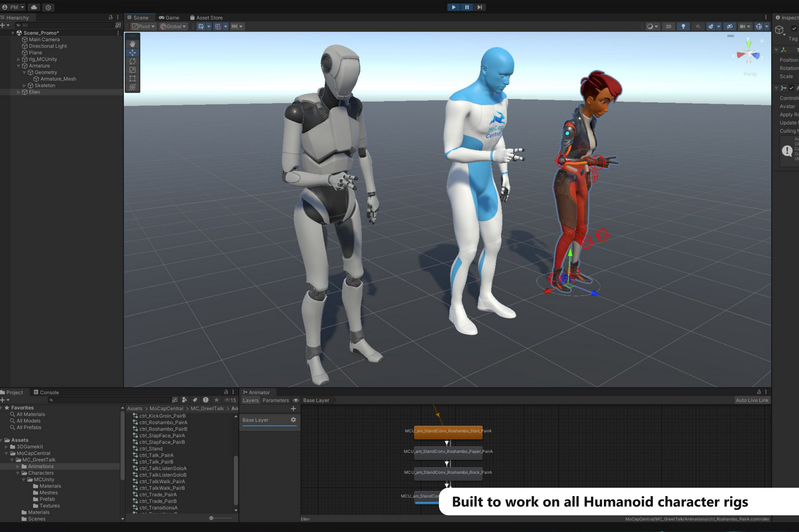
Task: Click the Base Layer settings gear in Animator
Action: [x=294, y=420]
